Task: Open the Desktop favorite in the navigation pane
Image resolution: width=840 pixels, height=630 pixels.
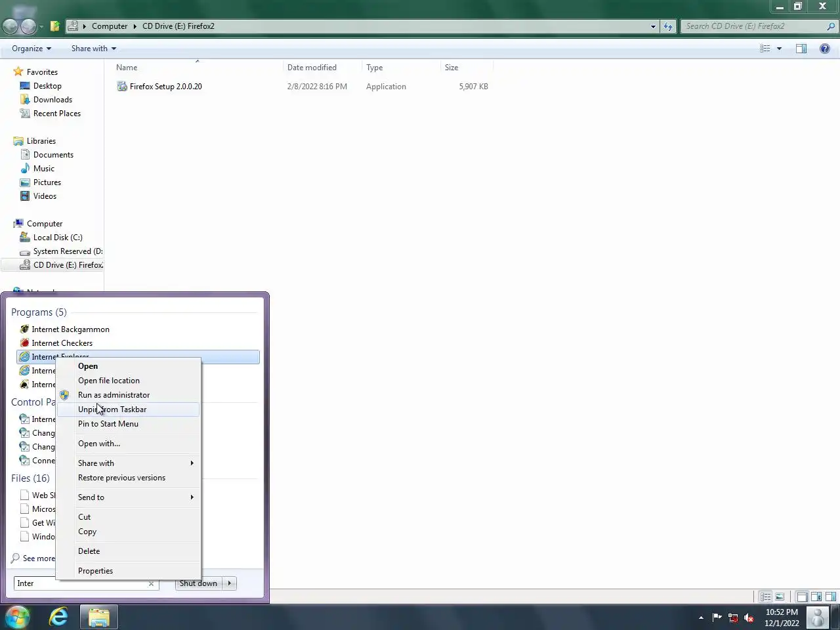Action: (x=47, y=86)
